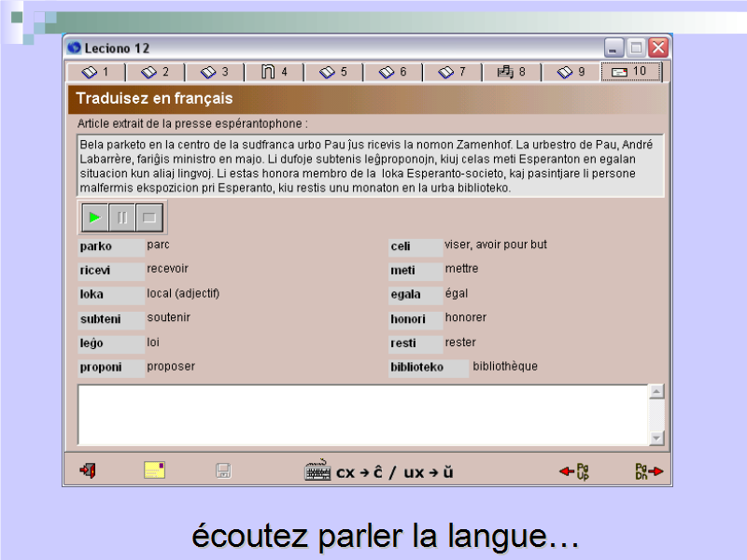747x560 pixels.
Task: Switch to tab 9
Action: (571, 72)
